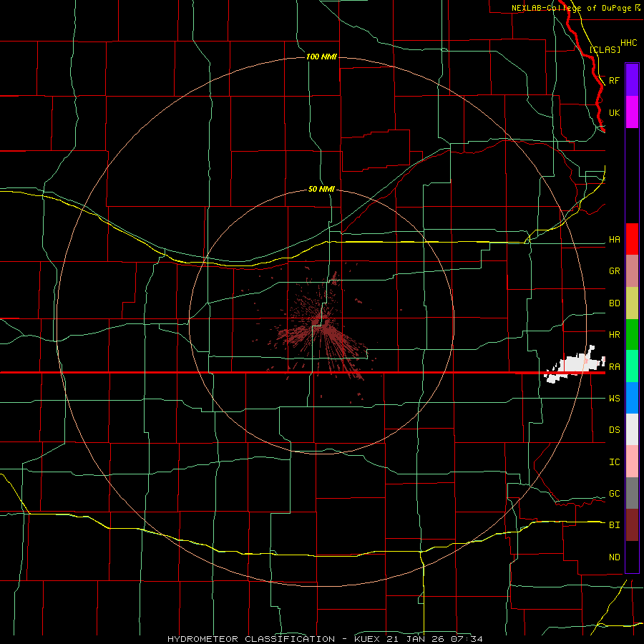Choose the light pink IC legend swatch
Screen dimensions: 644x644
pyautogui.click(x=632, y=462)
